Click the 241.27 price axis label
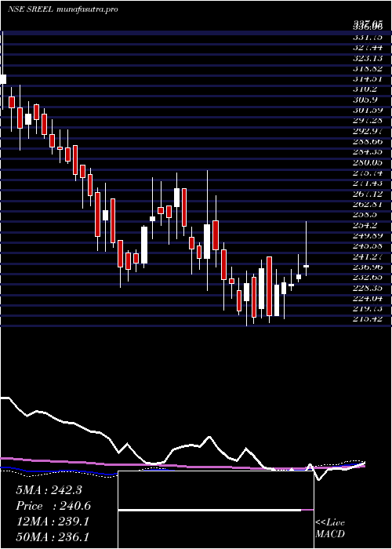The height and width of the screenshot is (549, 392). pyautogui.click(x=368, y=256)
